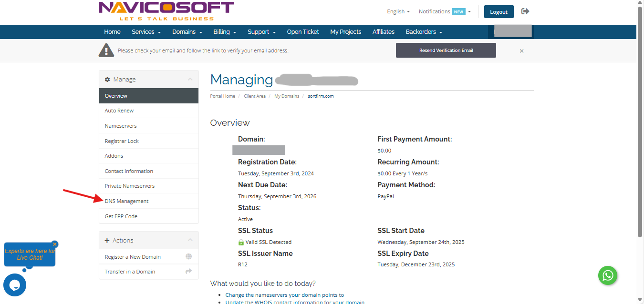
Task: Collapse the Manage panel chevron
Action: click(x=190, y=80)
